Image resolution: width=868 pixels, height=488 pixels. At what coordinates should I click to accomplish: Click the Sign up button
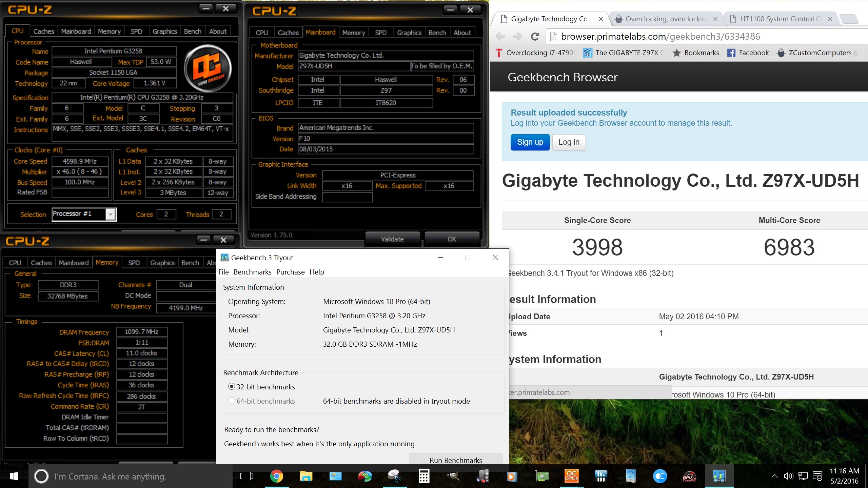coord(530,142)
